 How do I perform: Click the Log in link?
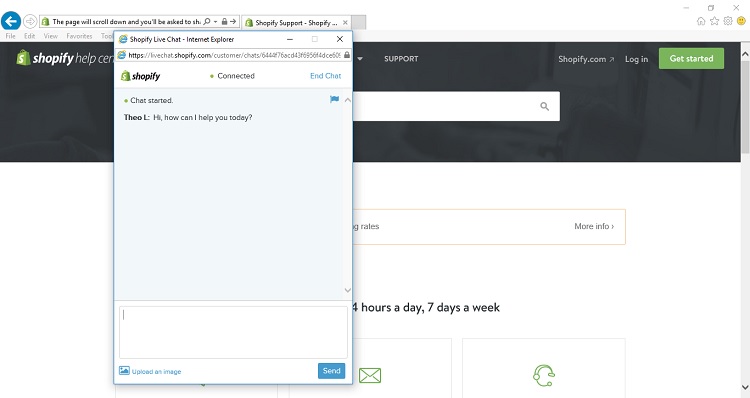(636, 59)
